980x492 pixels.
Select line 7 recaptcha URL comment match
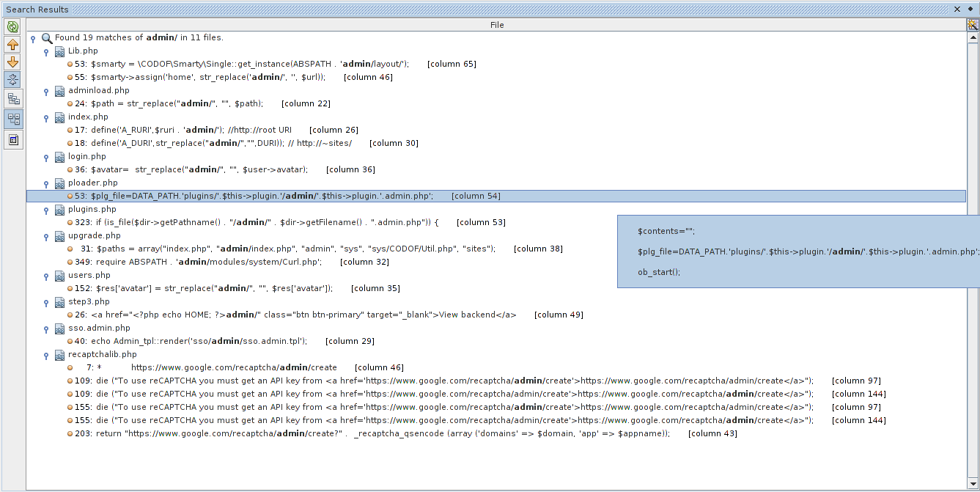[x=235, y=368]
